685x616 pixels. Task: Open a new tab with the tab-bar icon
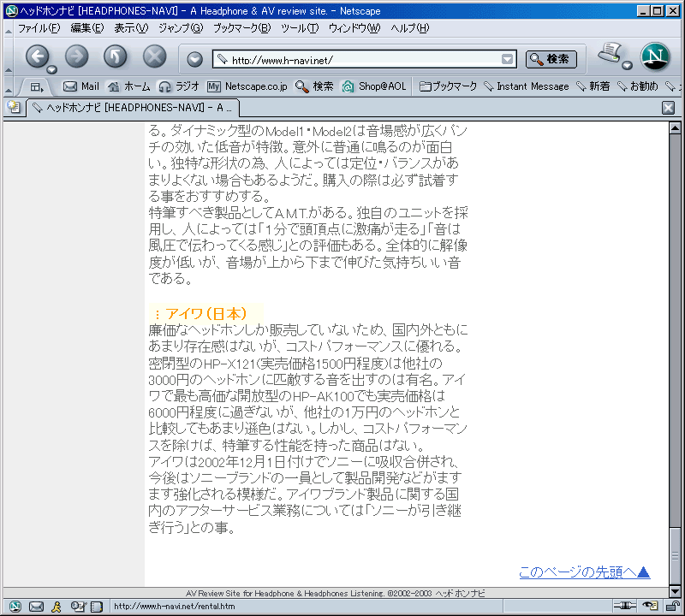pos(14,107)
